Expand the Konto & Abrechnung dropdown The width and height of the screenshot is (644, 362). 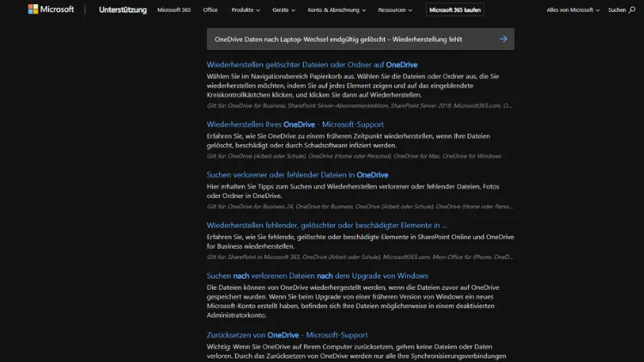click(337, 9)
